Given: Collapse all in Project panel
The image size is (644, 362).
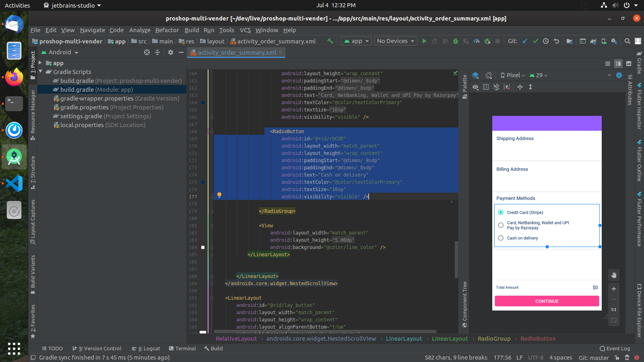Looking at the screenshot, I should pos(157,52).
